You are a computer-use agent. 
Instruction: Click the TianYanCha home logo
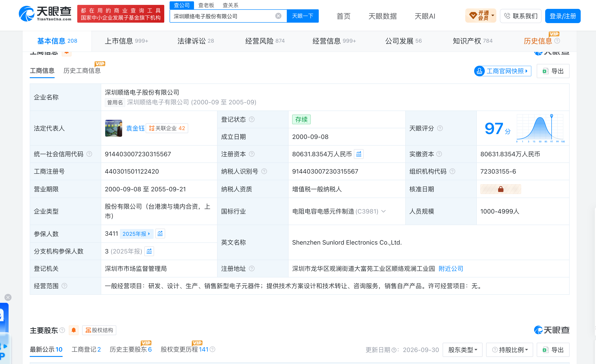tap(45, 14)
